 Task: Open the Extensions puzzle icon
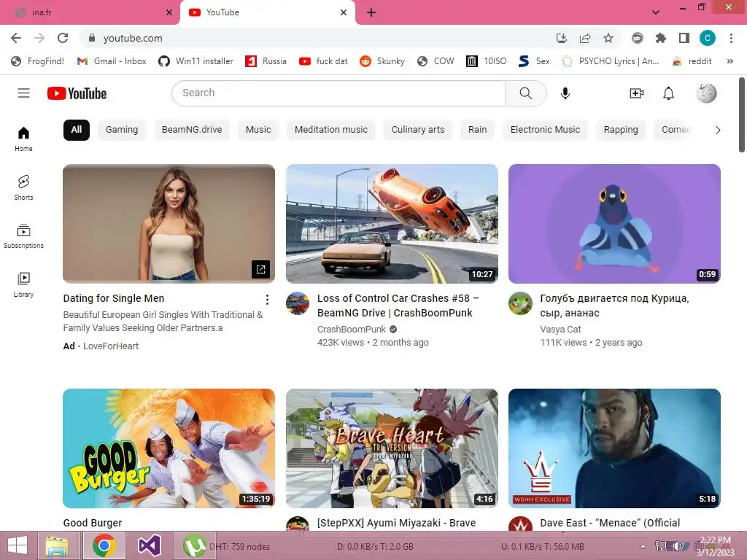(661, 38)
